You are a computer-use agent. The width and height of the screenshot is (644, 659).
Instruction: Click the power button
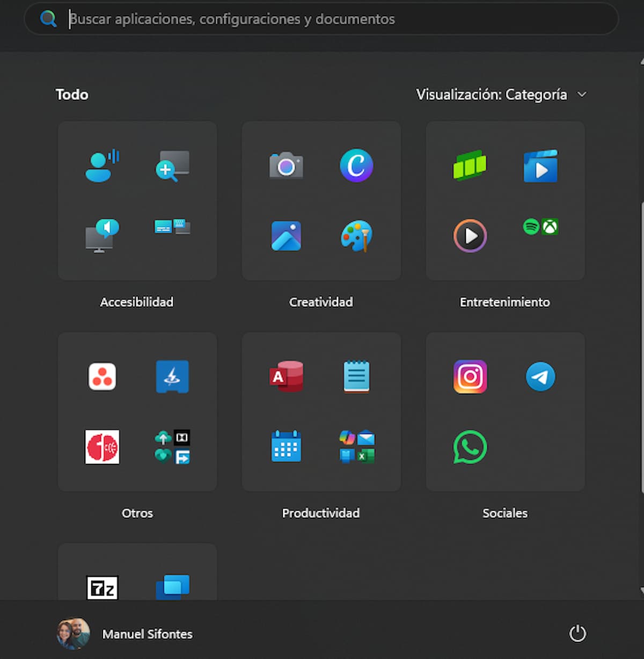tap(577, 634)
